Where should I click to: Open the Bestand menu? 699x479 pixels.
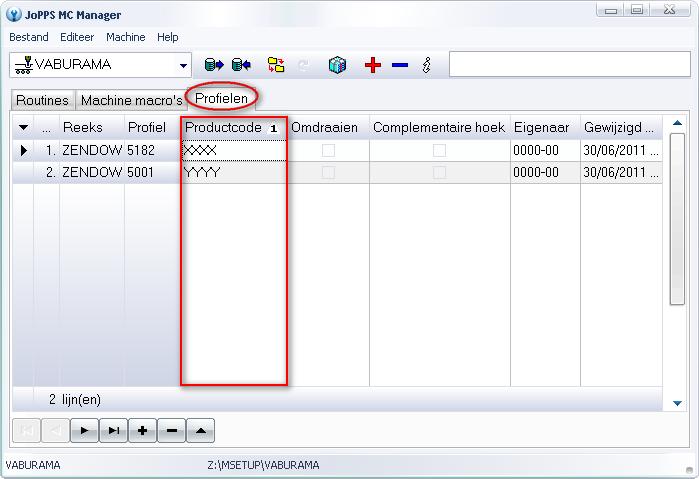coord(29,37)
